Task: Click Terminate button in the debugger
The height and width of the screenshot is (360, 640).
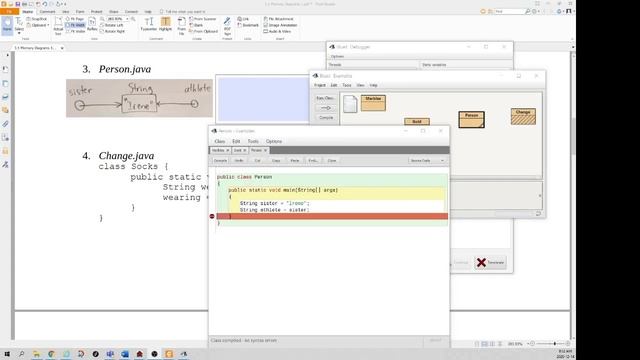Action: 491,262
